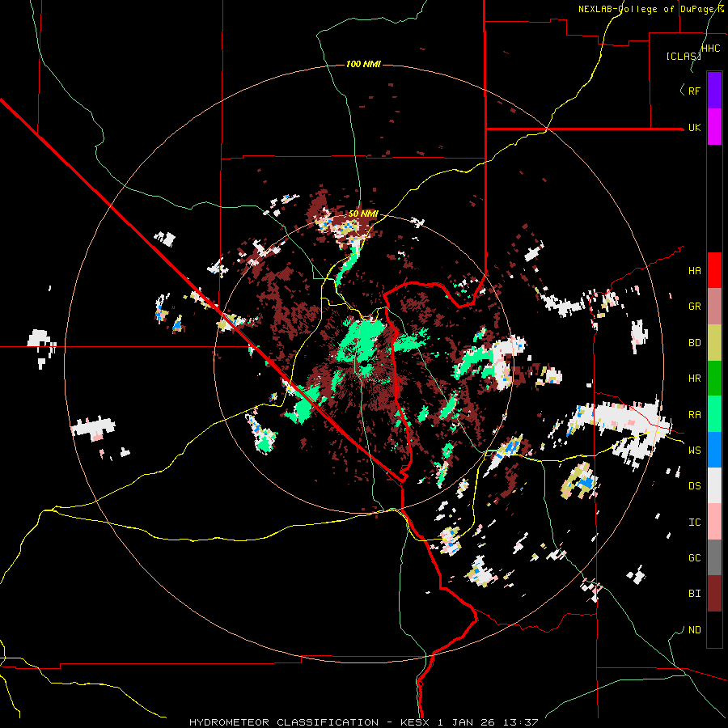
Task: Click the BI brown legend swatch
Action: (714, 594)
